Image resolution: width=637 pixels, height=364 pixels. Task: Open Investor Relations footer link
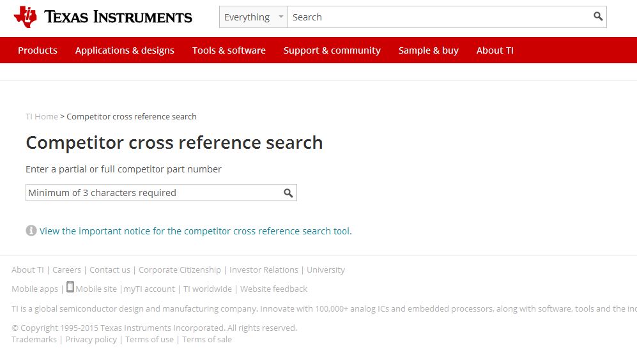[x=264, y=269]
